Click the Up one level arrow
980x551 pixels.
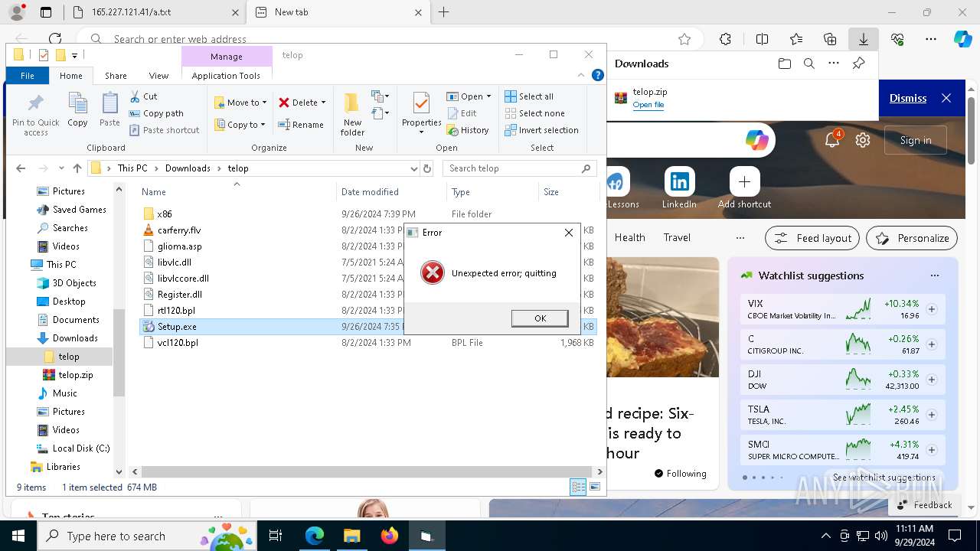pos(77,168)
